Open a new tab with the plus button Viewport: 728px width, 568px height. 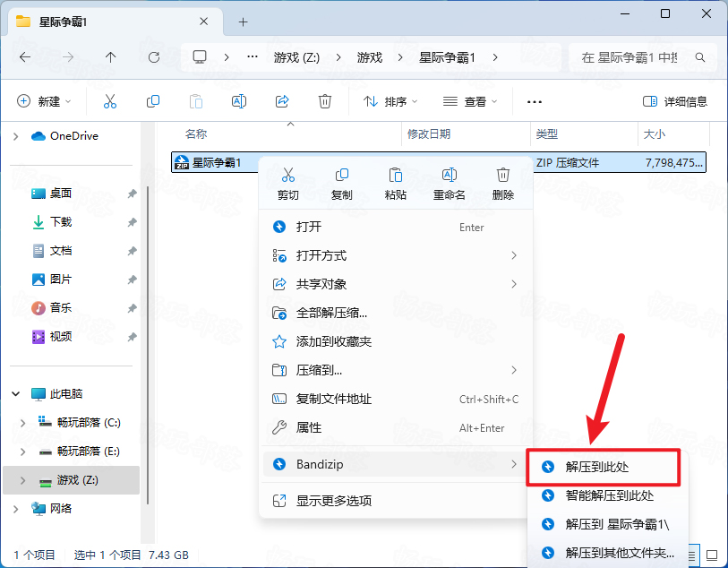point(244,22)
